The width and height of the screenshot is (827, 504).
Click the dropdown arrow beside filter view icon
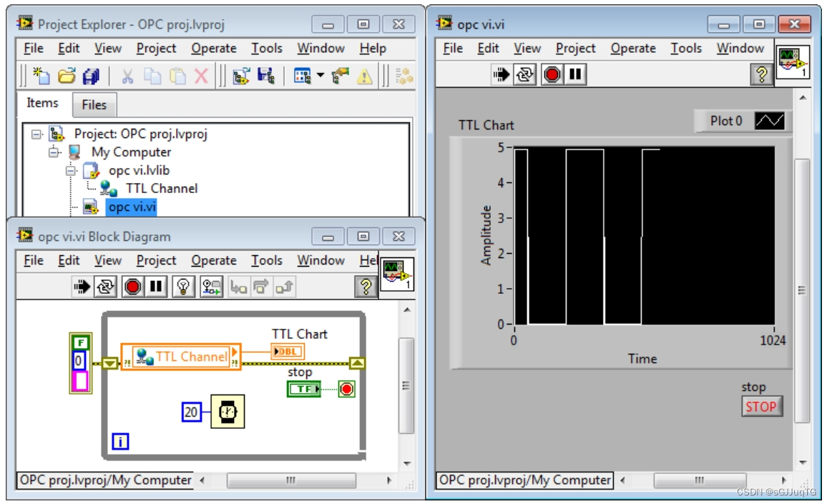coord(320,76)
